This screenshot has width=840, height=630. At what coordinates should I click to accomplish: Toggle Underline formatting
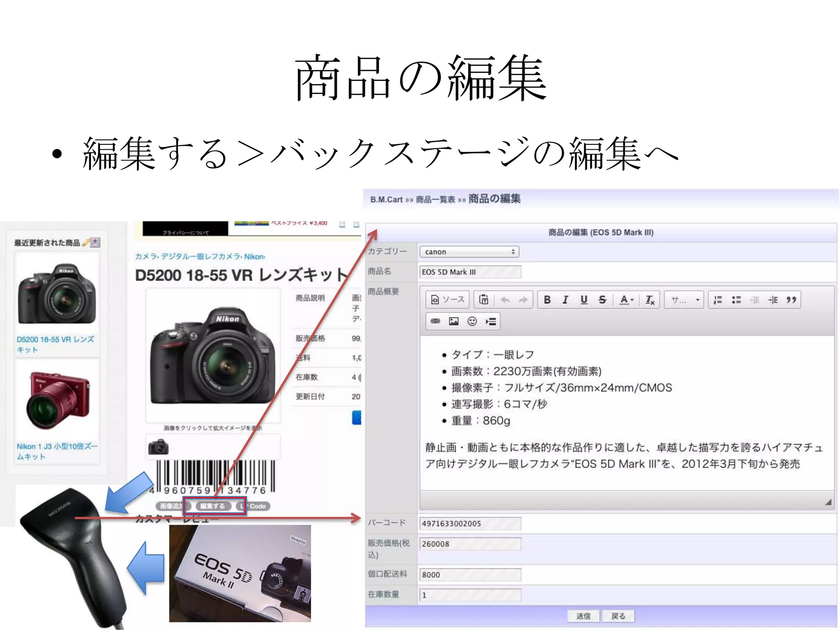(x=584, y=300)
